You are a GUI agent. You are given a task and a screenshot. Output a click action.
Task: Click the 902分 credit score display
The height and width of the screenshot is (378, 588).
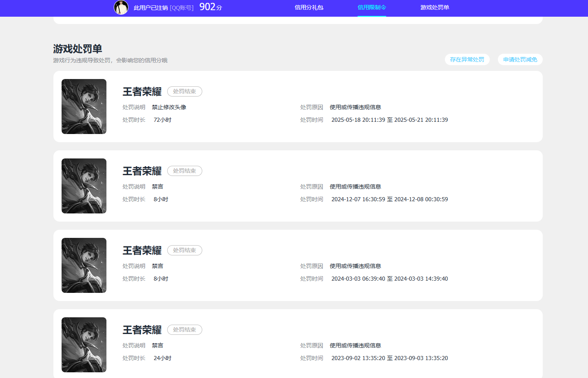[x=210, y=7]
